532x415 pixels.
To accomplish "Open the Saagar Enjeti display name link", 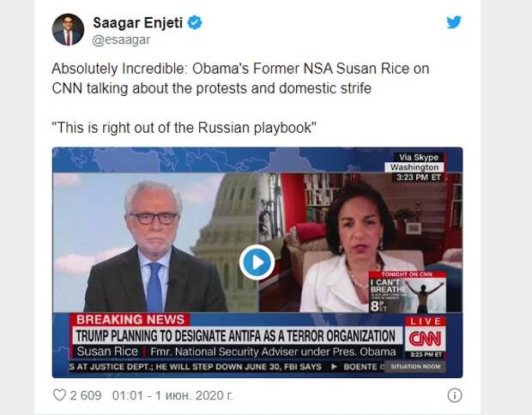I will coord(138,22).
